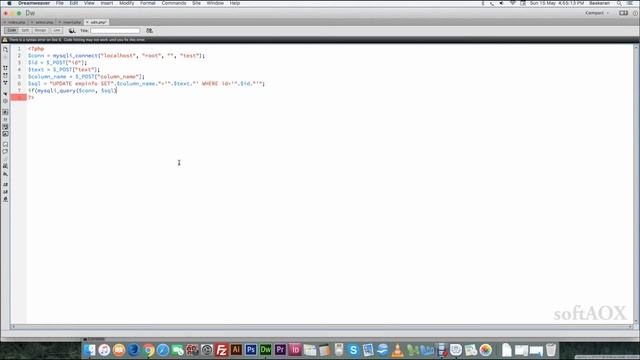The height and width of the screenshot is (360, 640).
Task: Launch VLC from the dock
Action: tap(397, 350)
